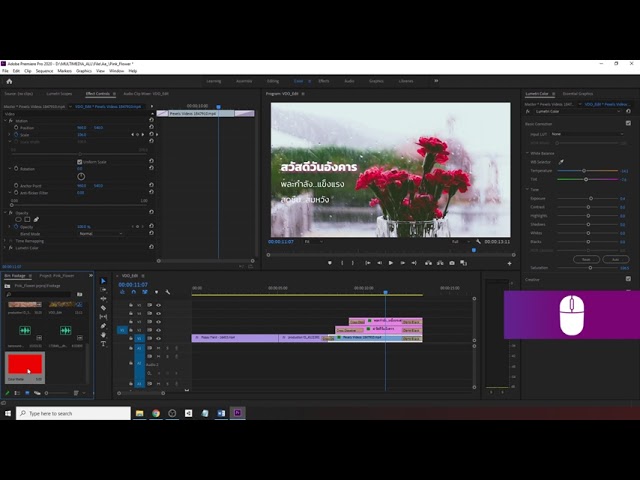Collapse the White Balance section
Viewport: 640px width, 480px height.
[527, 153]
